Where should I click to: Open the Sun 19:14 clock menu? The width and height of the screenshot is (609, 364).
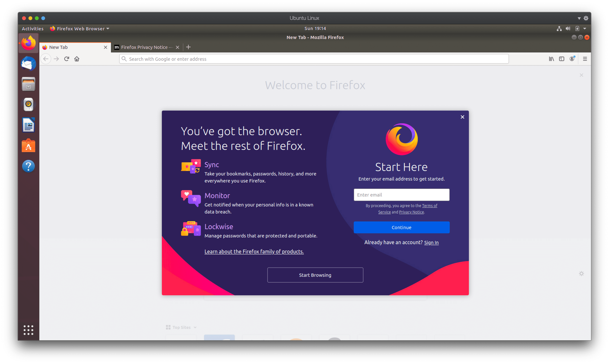[315, 28]
